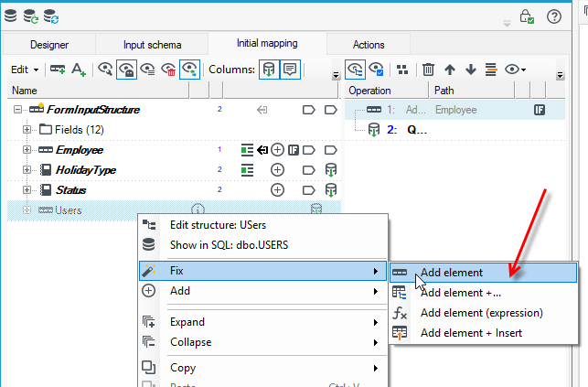The image size is (588, 387).
Task: Click the eye with magnifier search icon
Action: (x=105, y=70)
